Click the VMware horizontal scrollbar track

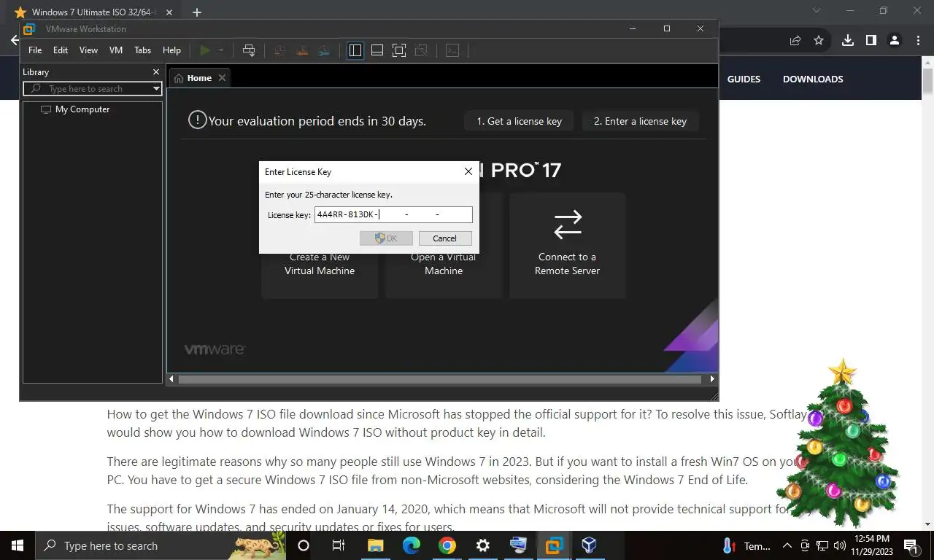point(440,379)
